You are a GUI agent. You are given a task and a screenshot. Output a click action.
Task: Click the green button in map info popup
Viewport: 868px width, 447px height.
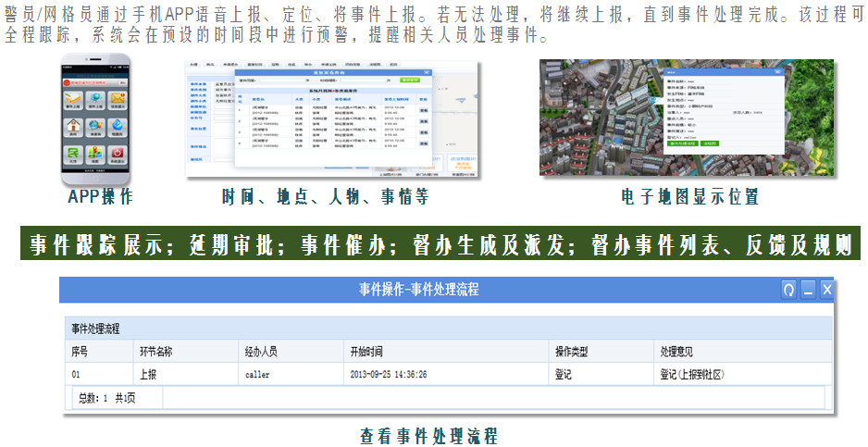click(x=681, y=143)
